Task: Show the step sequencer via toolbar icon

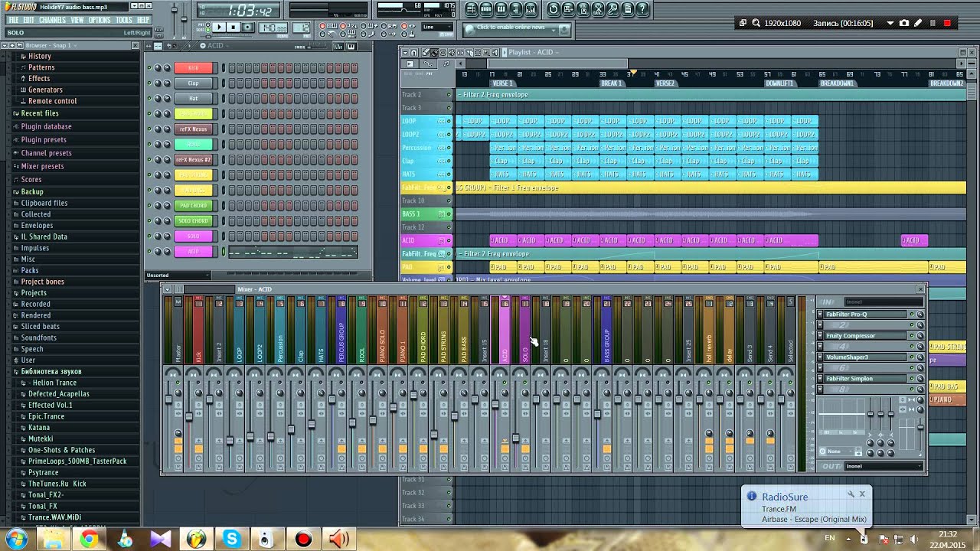Action: coord(487,9)
